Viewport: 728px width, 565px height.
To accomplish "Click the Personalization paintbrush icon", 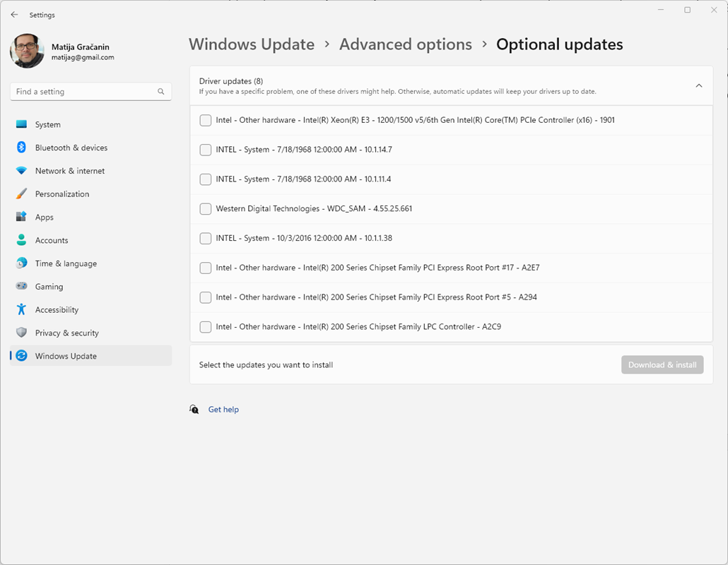I will (21, 194).
